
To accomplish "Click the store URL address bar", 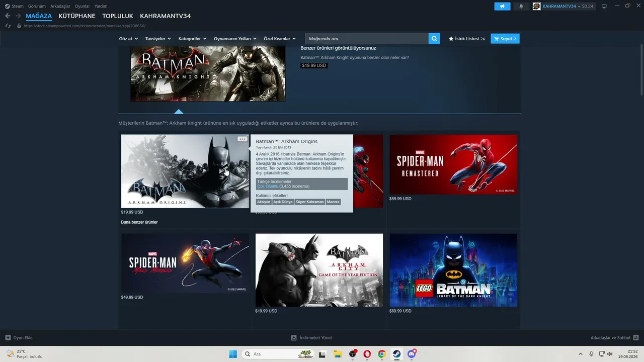I will [85, 26].
